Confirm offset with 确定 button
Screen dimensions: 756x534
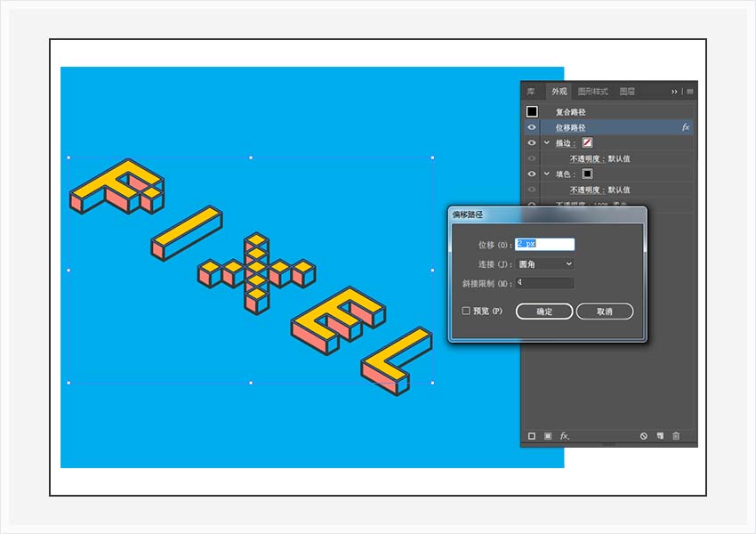(x=544, y=311)
